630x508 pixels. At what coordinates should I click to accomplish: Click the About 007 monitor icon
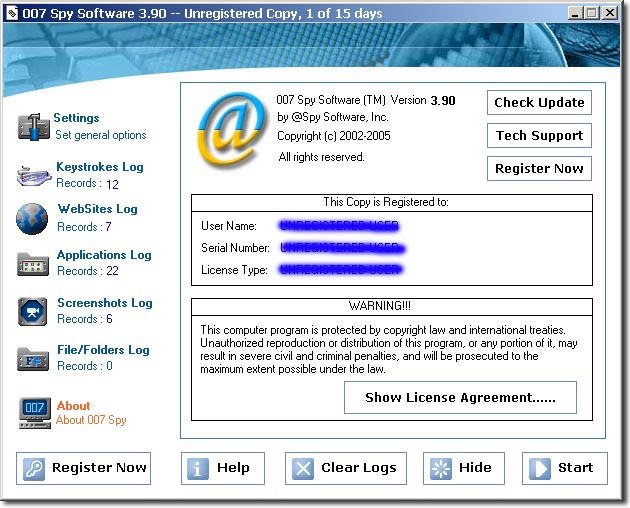click(35, 413)
